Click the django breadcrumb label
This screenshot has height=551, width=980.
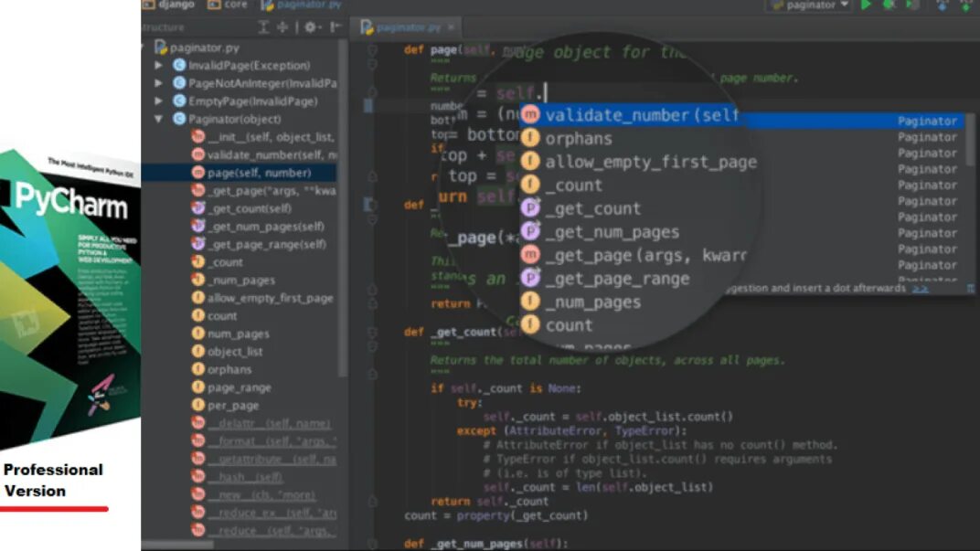coord(176,5)
